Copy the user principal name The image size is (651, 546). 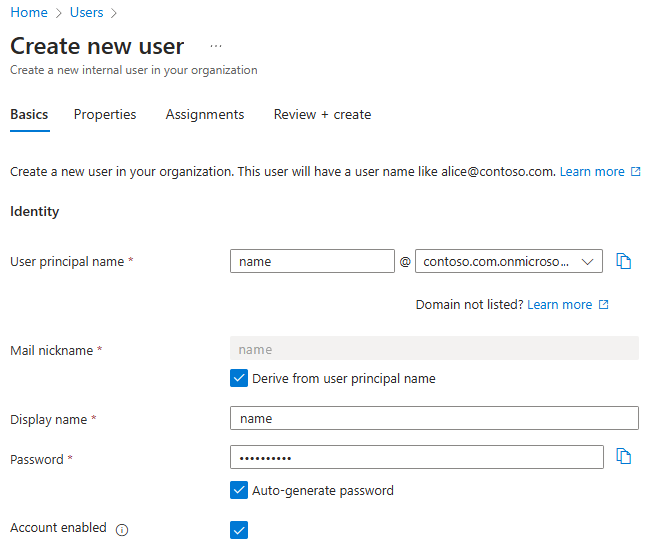click(x=624, y=261)
